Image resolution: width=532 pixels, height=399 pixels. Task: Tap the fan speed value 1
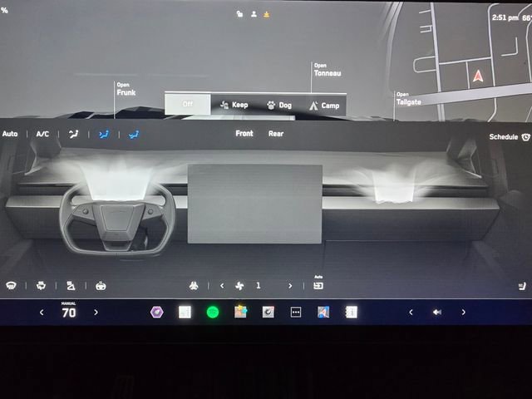coord(259,286)
